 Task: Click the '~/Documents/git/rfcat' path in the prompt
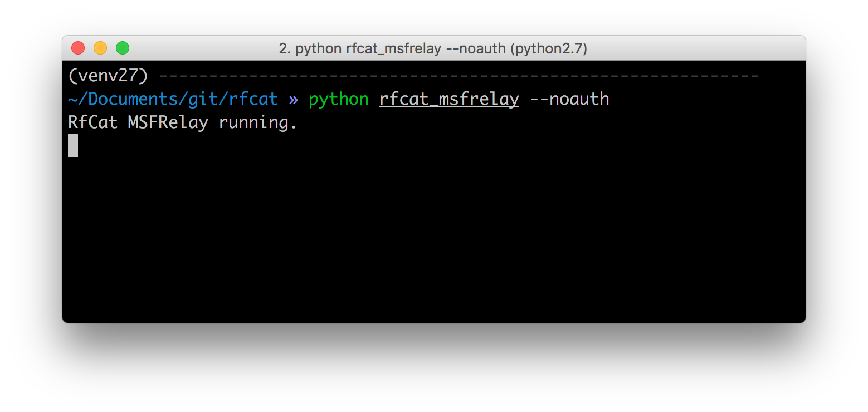(x=173, y=99)
